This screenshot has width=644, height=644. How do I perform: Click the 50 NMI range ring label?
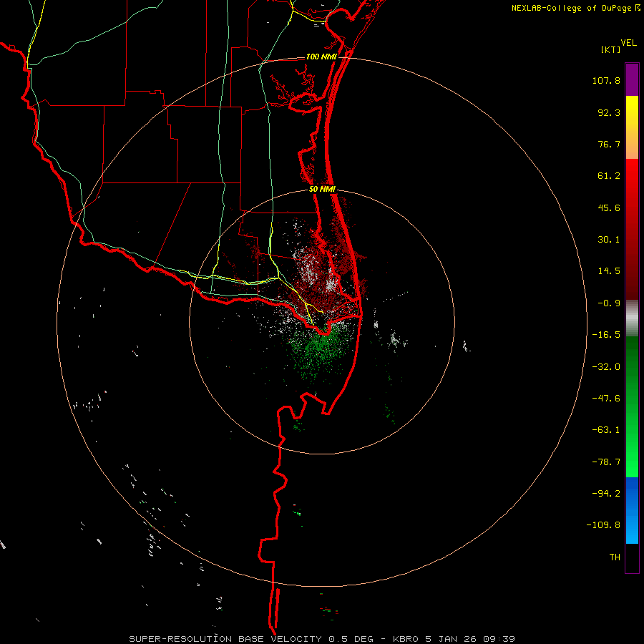coord(323,190)
